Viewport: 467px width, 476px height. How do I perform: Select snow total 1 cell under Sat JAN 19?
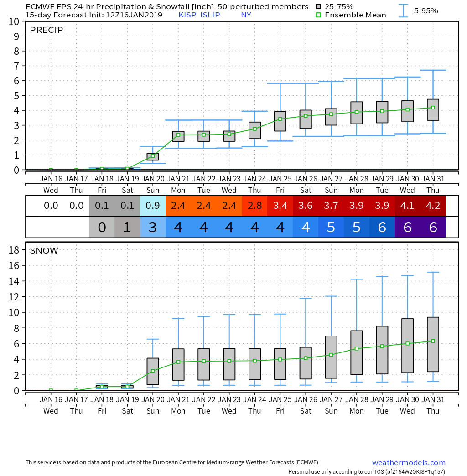pos(127,227)
